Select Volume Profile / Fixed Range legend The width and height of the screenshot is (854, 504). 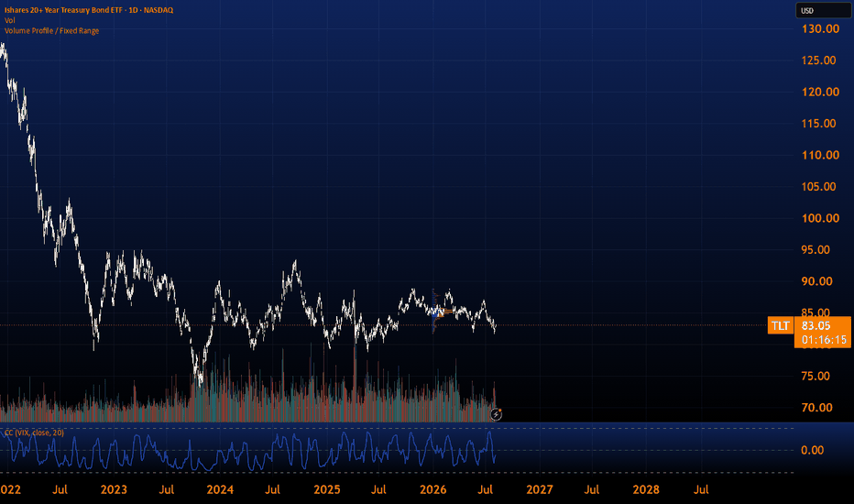pos(51,30)
